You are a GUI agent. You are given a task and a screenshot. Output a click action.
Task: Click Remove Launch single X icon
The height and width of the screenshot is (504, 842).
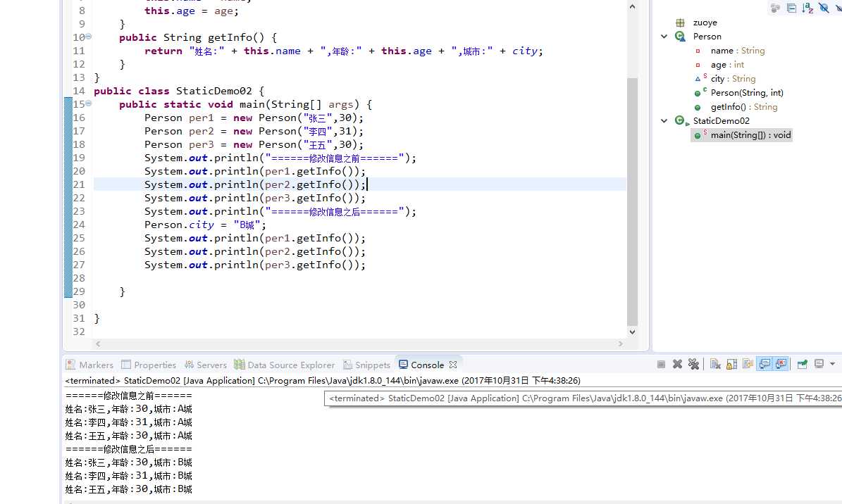tap(677, 365)
